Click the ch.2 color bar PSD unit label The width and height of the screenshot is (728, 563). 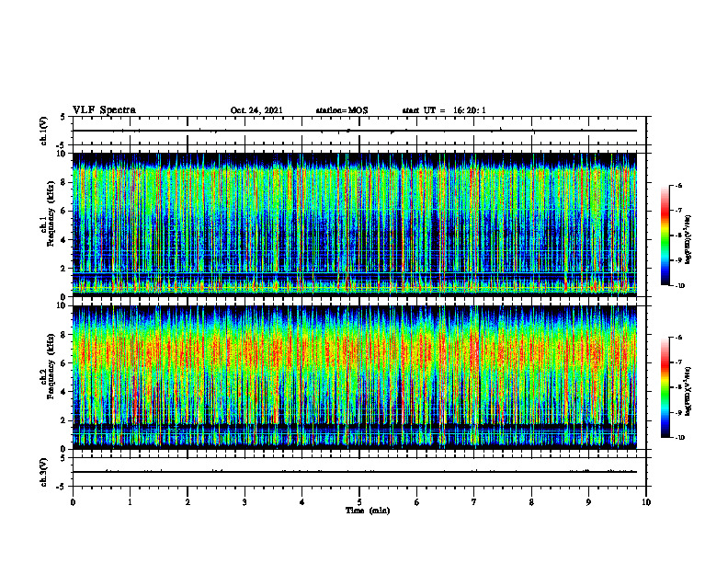(688, 391)
